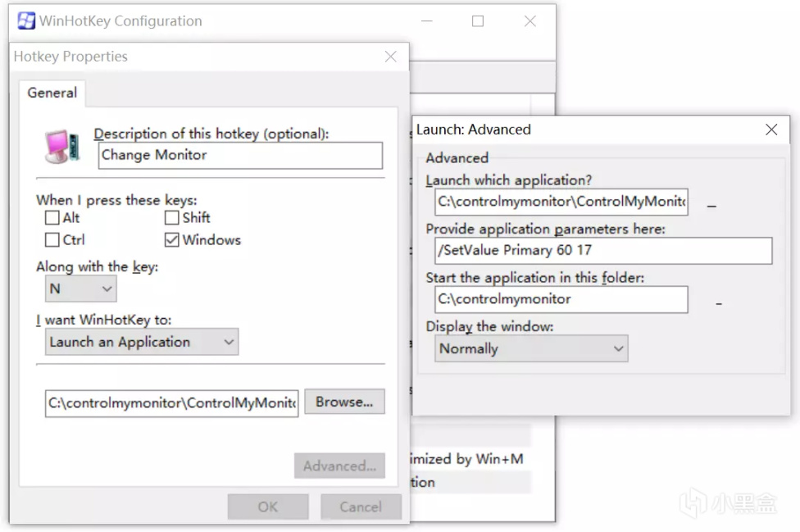Click the Provide application parameters here label
The height and width of the screenshot is (532, 800).
(x=545, y=229)
